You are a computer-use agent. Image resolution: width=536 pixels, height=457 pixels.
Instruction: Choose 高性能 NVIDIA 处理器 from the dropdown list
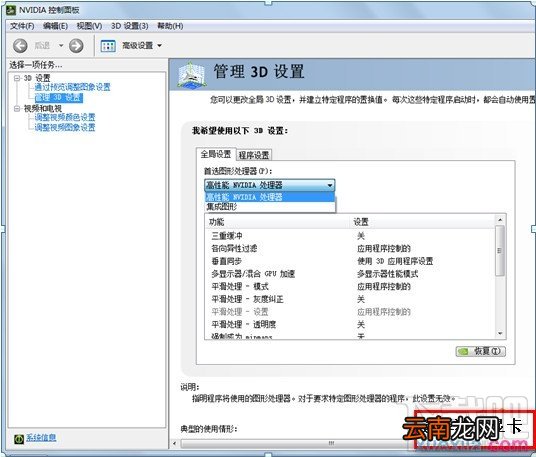point(270,197)
